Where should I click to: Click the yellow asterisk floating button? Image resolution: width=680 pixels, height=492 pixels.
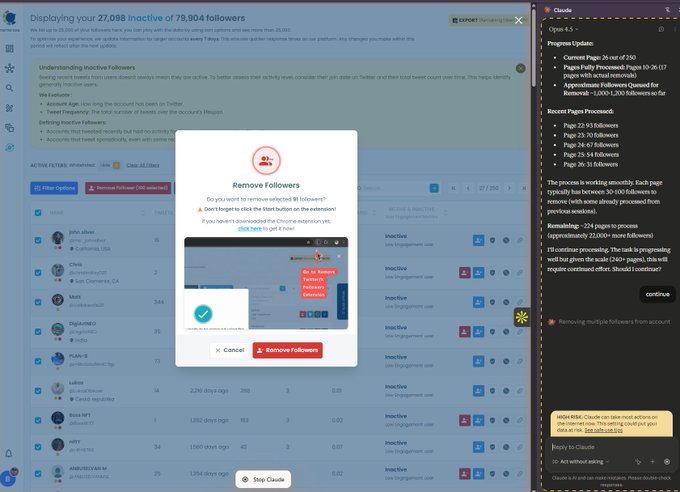click(x=522, y=317)
